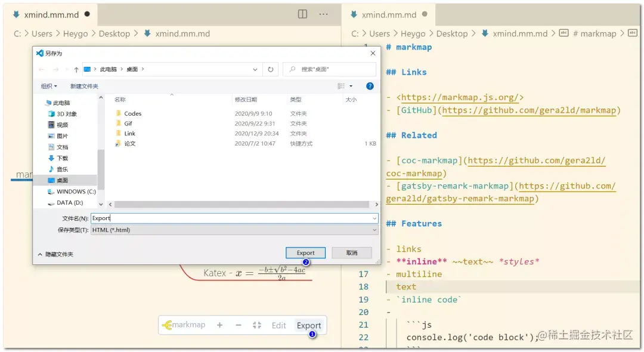Select 音乐 in the navigation tree
This screenshot has height=352, width=644.
(x=58, y=169)
